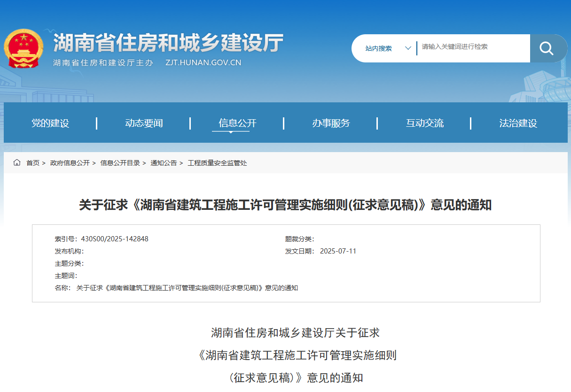Viewport: 571px width, 392px height.
Task: Expand the dropdown arrow beside 站内搜索
Action: coord(407,48)
